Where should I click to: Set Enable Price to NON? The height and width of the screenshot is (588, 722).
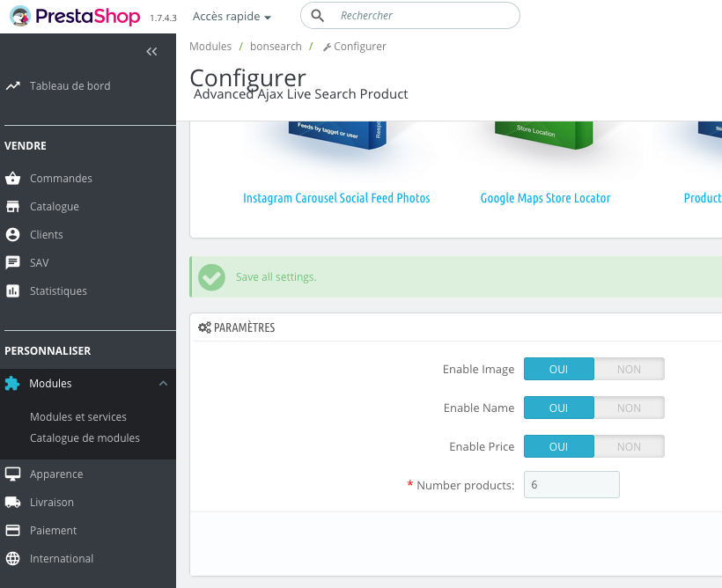coord(629,446)
